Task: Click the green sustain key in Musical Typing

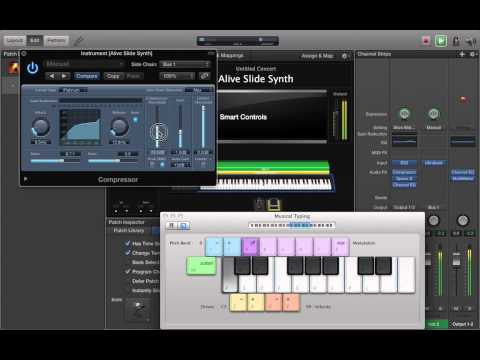Action: (x=201, y=266)
